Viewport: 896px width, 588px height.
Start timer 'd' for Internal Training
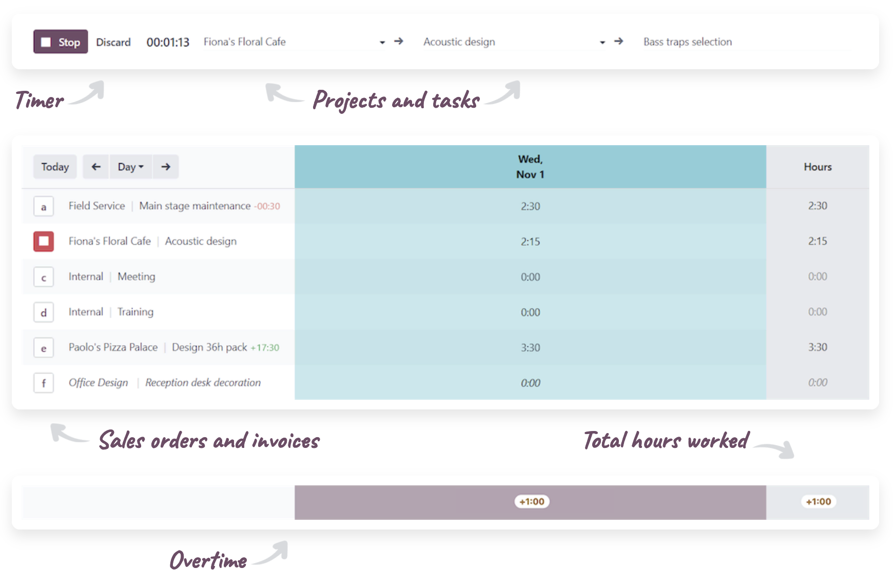click(x=44, y=312)
